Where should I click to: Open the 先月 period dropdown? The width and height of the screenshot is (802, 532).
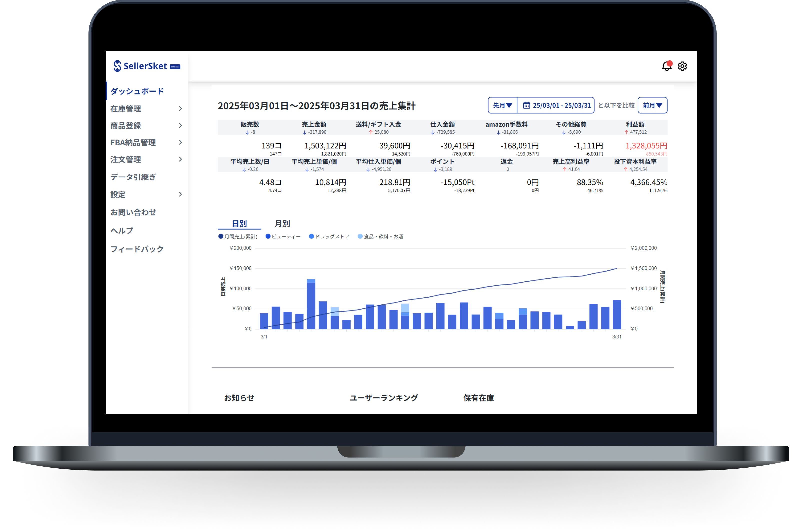502,105
